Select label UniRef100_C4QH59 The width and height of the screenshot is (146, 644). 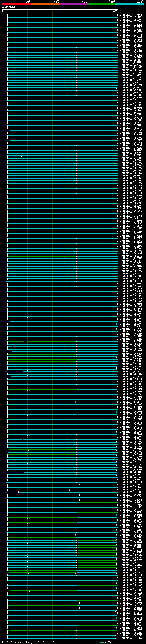click(131, 638)
